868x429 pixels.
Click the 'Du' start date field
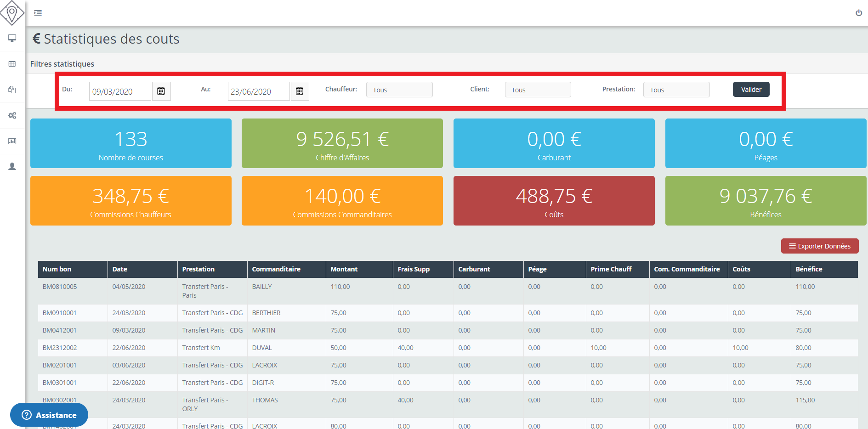tap(119, 91)
